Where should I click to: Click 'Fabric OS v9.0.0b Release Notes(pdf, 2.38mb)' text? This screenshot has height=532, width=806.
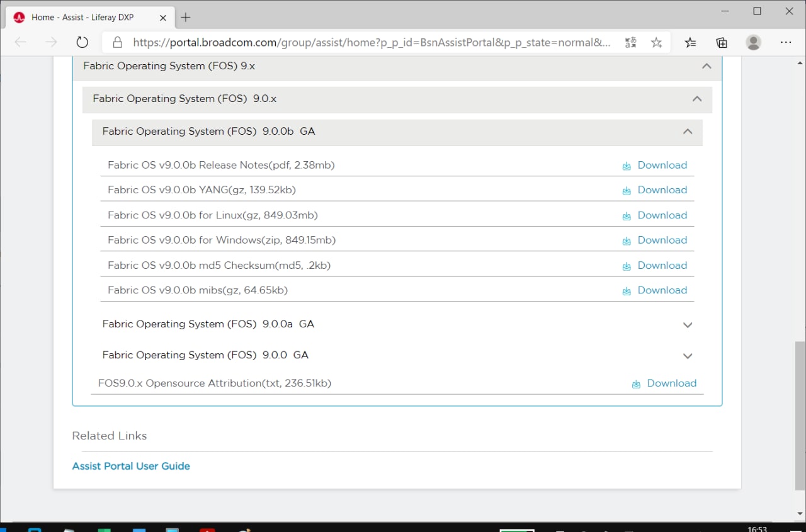pos(221,165)
